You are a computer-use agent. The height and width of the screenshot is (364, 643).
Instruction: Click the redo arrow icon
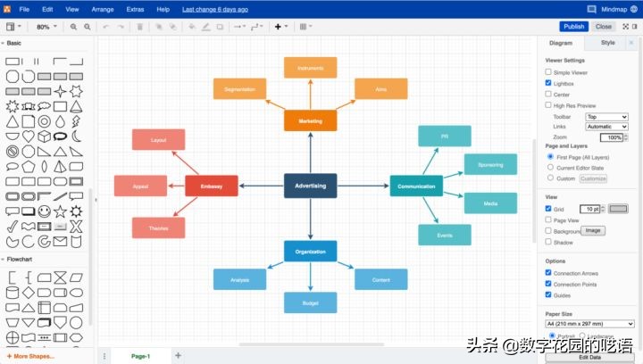click(121, 27)
